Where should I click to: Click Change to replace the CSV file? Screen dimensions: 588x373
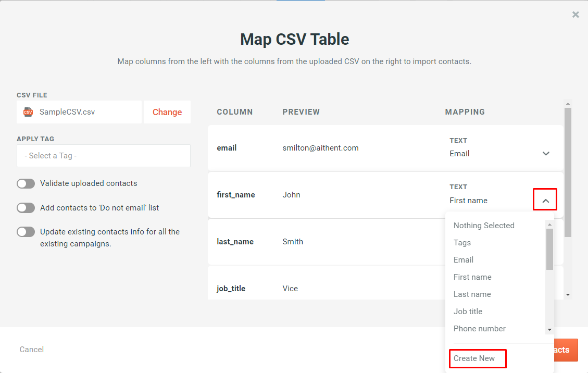[167, 111]
